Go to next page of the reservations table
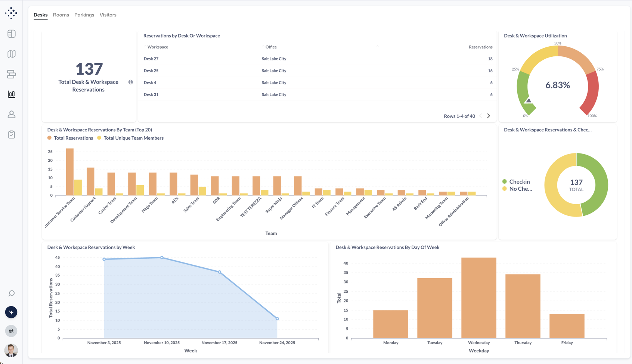632x364 pixels. [489, 116]
